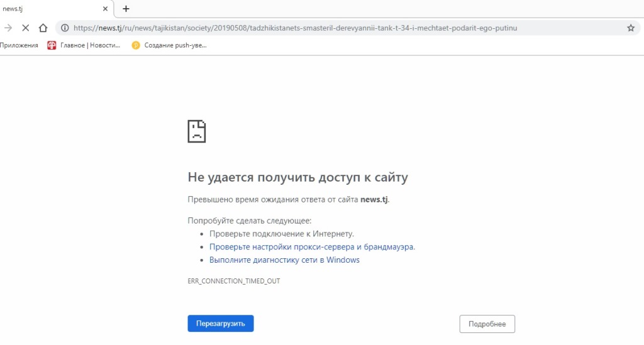
Task: Open the Приложения bookmarks shortcut
Action: click(19, 45)
